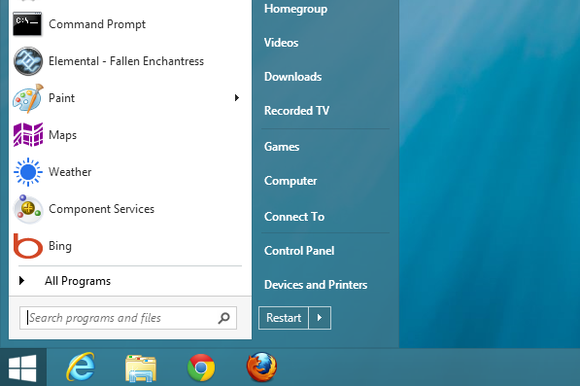This screenshot has width=580, height=386.
Task: Open Internet Explorer from the taskbar
Action: pyautogui.click(x=80, y=367)
